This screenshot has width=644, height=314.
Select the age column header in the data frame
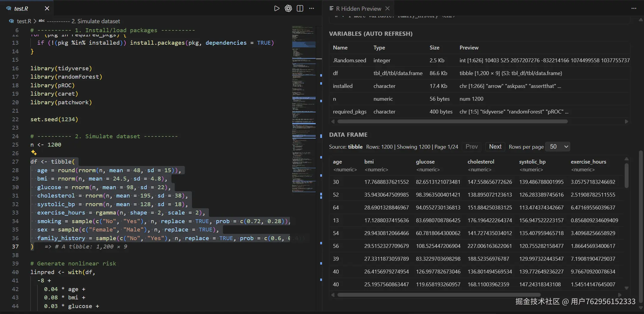tap(337, 162)
